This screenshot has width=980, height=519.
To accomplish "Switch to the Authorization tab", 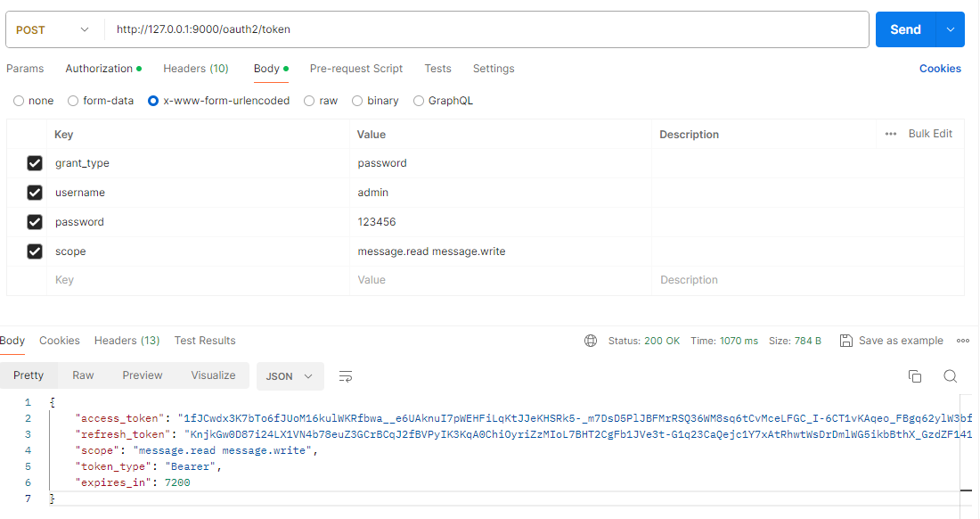I will click(99, 69).
